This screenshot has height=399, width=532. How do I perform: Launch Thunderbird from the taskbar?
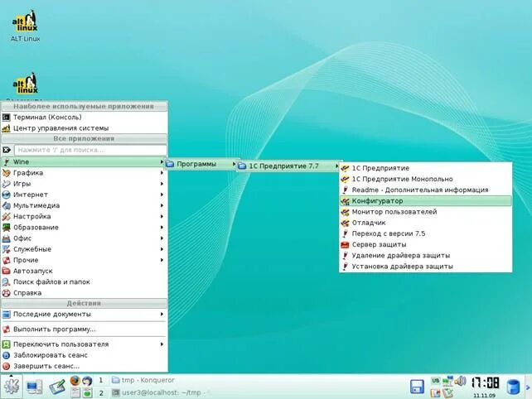(88, 381)
